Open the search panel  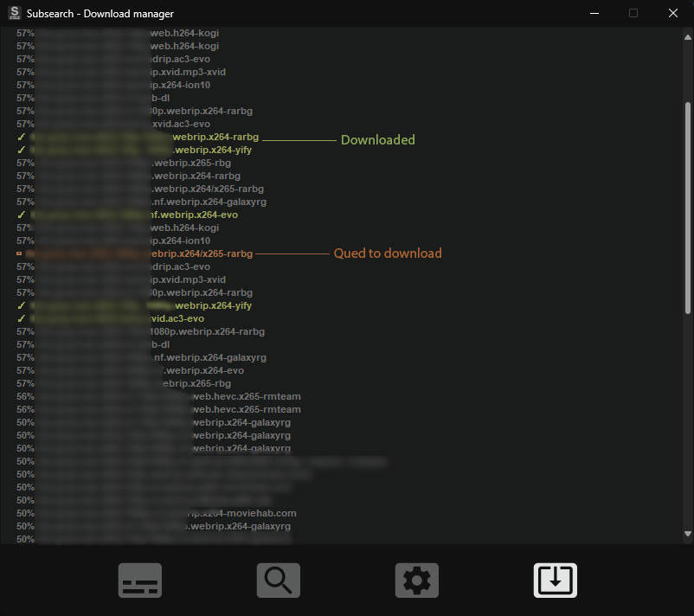coord(278,580)
